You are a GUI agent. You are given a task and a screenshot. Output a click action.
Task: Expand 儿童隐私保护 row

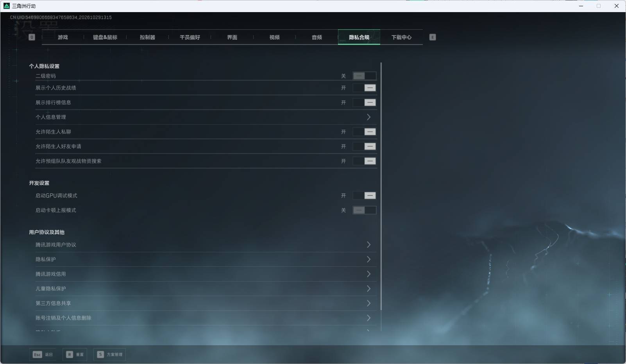pos(206,289)
